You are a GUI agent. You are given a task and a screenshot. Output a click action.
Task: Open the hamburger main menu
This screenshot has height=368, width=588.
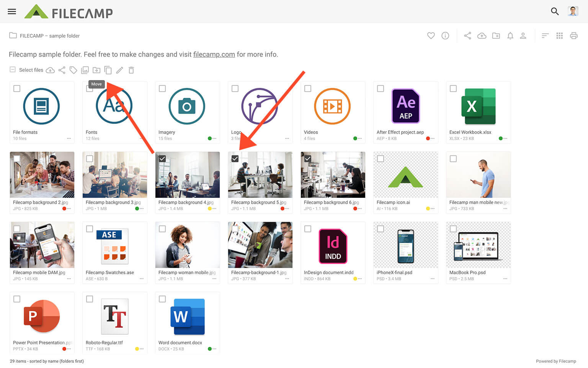pyautogui.click(x=12, y=11)
